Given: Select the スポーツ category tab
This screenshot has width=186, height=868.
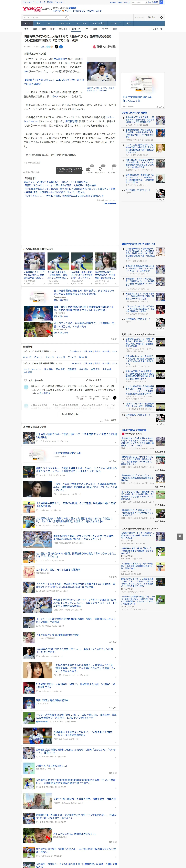Looking at the screenshot, I should point(76,29).
